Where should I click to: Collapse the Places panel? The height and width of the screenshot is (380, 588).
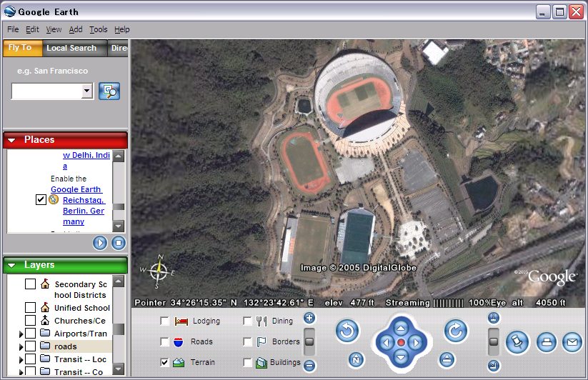(x=12, y=140)
